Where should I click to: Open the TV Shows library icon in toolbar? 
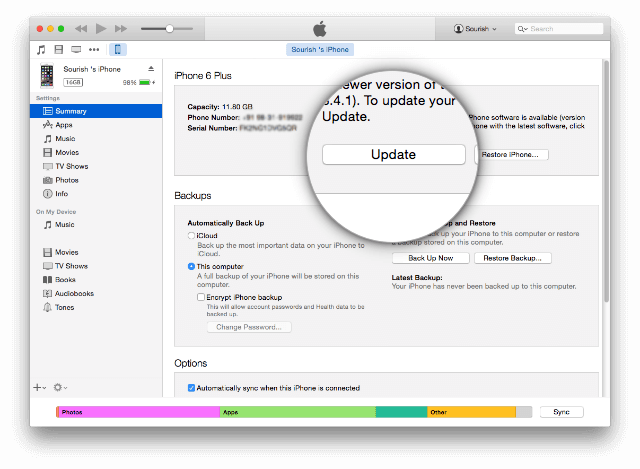point(76,50)
